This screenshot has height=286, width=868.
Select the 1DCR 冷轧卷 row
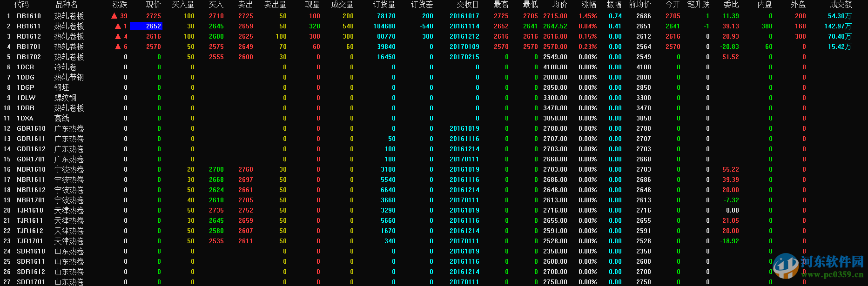[x=434, y=67]
